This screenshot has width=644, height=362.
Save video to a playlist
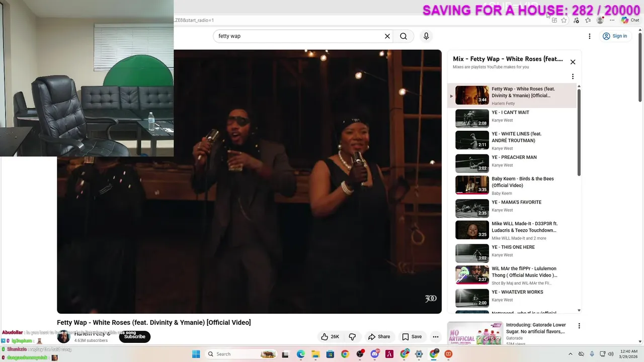tap(412, 337)
